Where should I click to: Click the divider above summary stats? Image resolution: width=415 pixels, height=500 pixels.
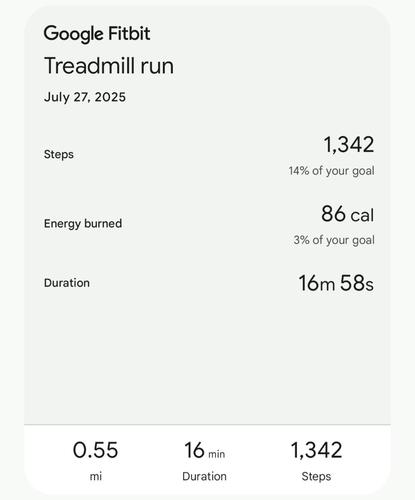pyautogui.click(x=207, y=425)
